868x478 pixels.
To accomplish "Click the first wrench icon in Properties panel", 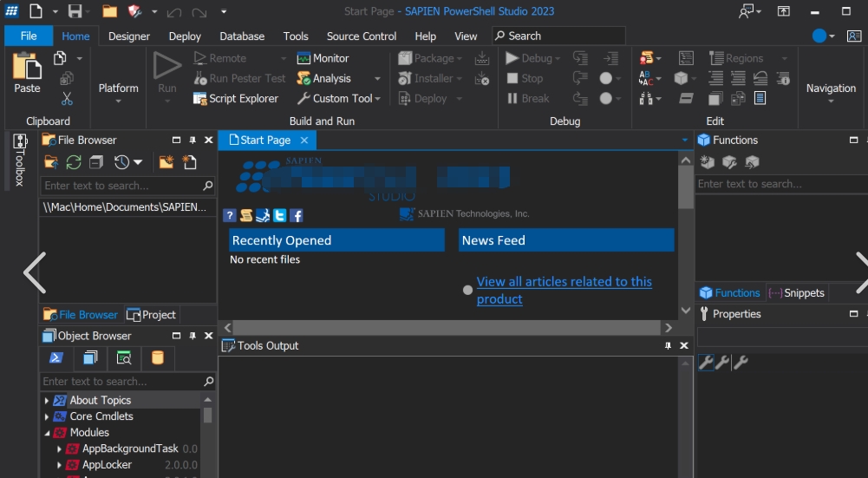I will pyautogui.click(x=705, y=363).
